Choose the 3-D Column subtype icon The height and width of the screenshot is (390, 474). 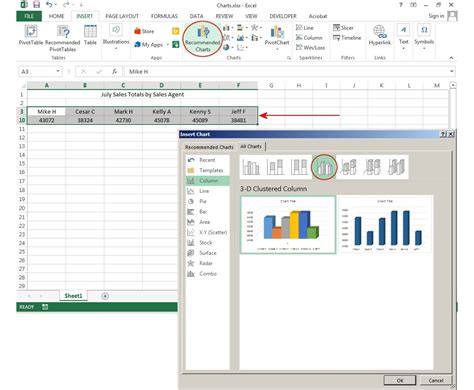click(396, 167)
